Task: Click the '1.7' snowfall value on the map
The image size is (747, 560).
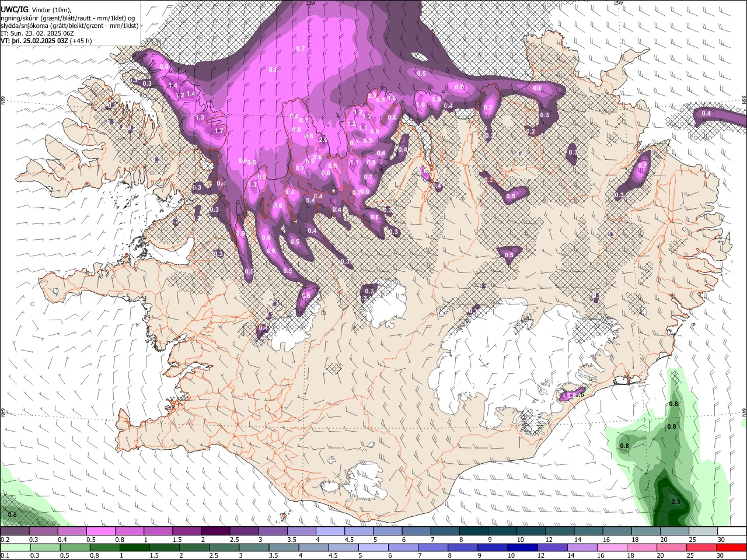Action: 219,131
